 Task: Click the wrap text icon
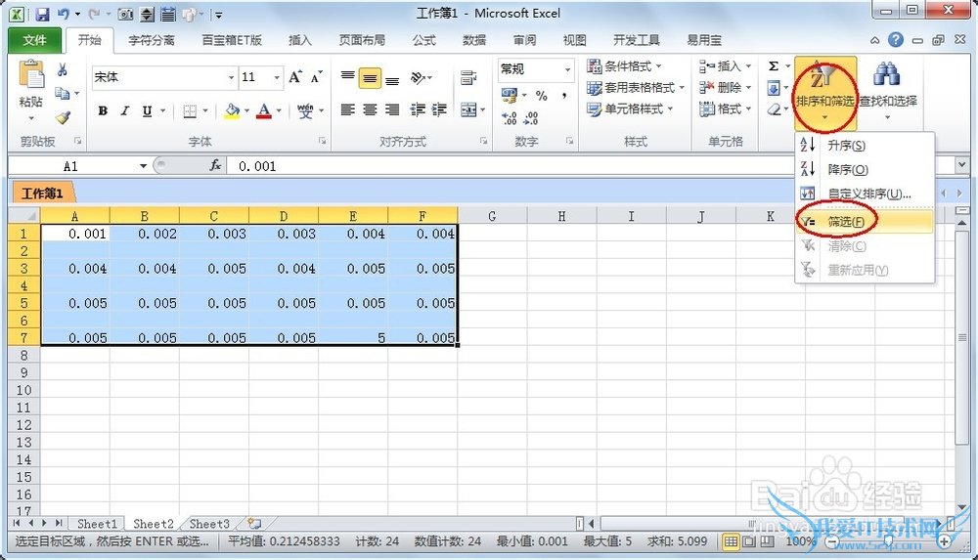point(467,77)
